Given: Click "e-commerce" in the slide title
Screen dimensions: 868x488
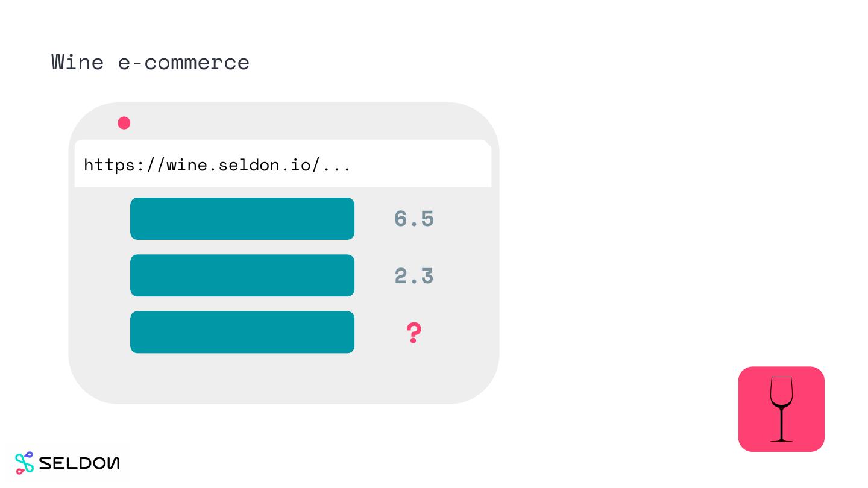Looking at the screenshot, I should pos(183,62).
